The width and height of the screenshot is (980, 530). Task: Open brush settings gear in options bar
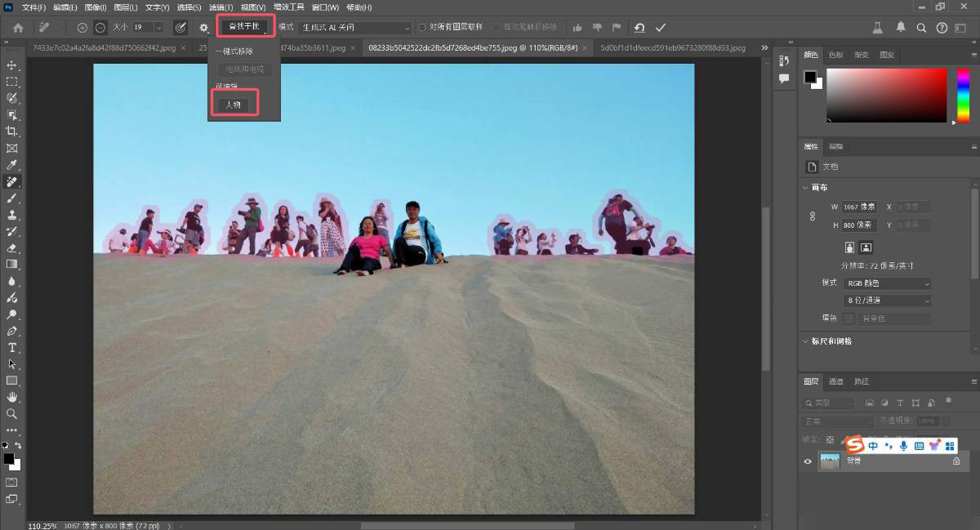pos(204,28)
